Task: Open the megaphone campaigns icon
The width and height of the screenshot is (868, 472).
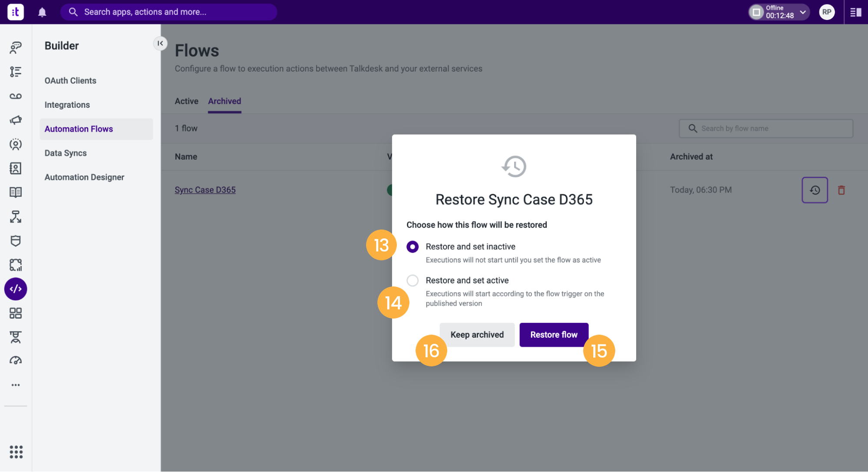Action: coord(16,120)
